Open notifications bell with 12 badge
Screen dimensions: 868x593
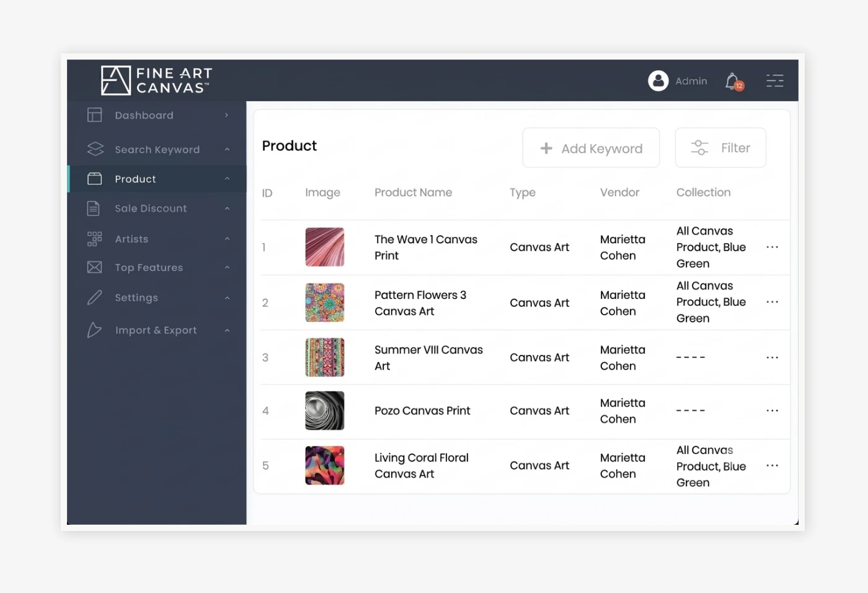point(734,81)
